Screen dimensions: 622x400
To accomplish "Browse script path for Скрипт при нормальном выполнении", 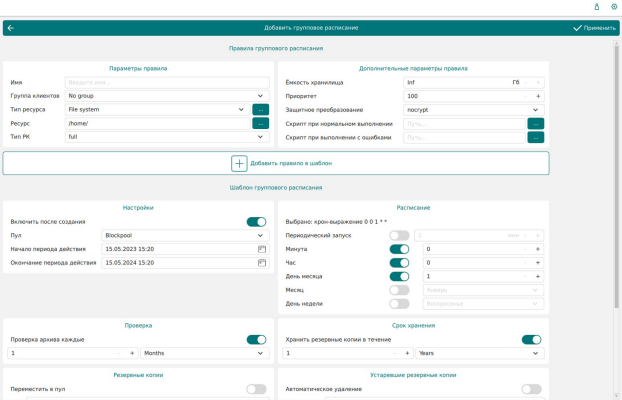I will pyautogui.click(x=536, y=124).
